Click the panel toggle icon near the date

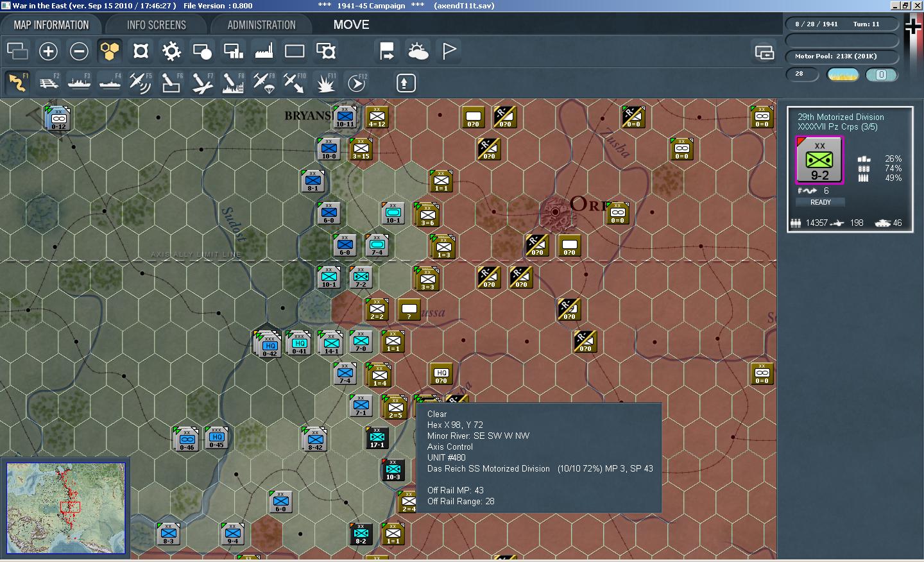click(764, 52)
